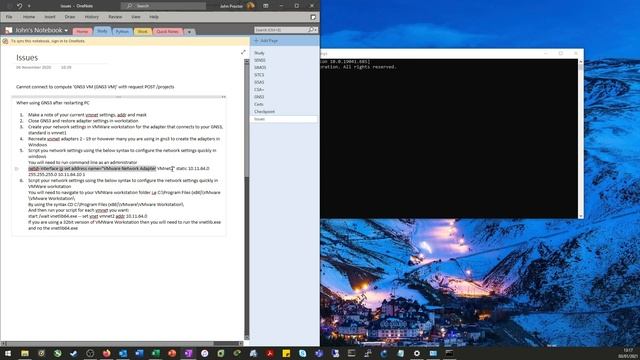640x360 pixels.
Task: Open the Home ribbon tab
Action: click(29, 17)
